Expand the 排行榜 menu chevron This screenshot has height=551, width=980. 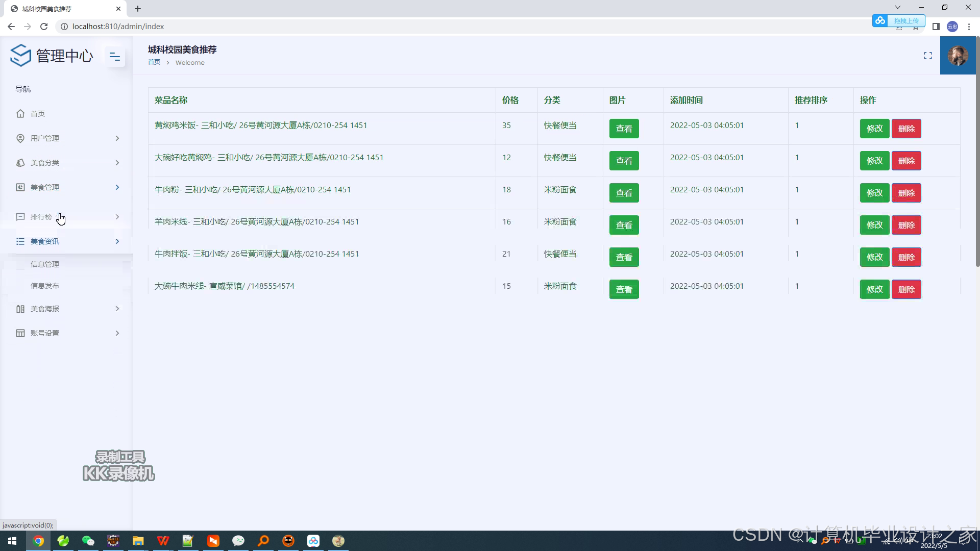(117, 217)
